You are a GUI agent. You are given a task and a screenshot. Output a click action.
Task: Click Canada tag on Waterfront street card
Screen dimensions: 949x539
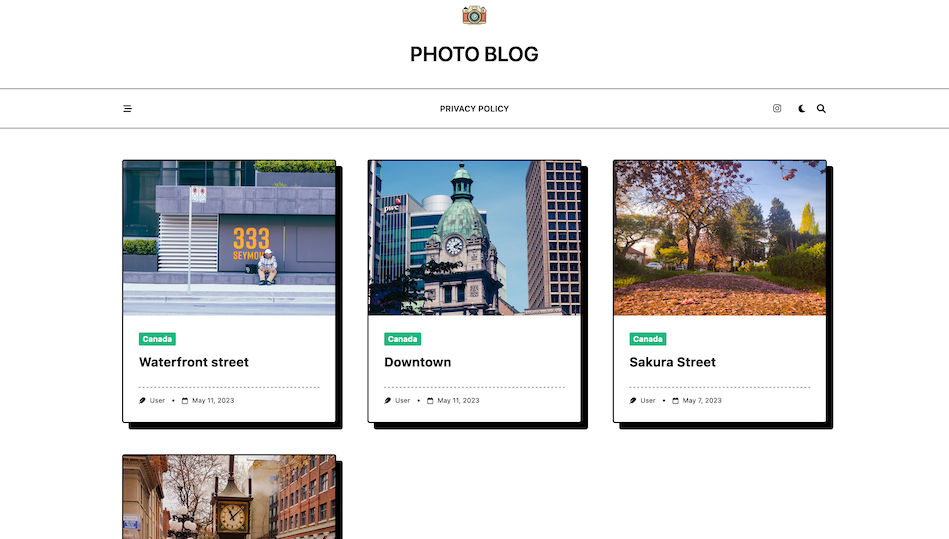157,339
